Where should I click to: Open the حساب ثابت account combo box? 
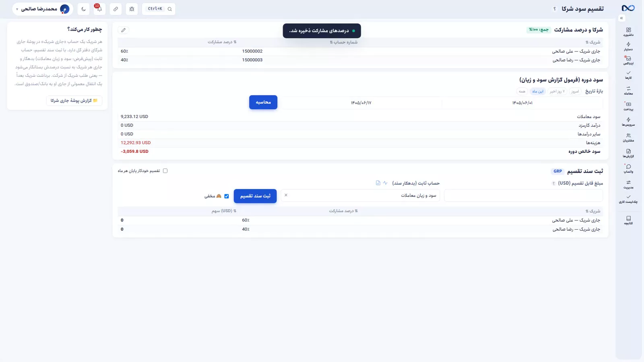point(360,195)
